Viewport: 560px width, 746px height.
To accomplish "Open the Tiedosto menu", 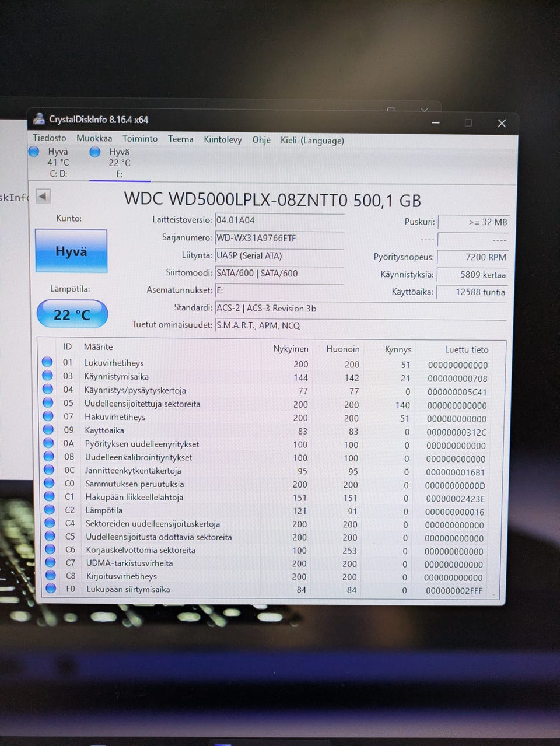I will (x=50, y=138).
